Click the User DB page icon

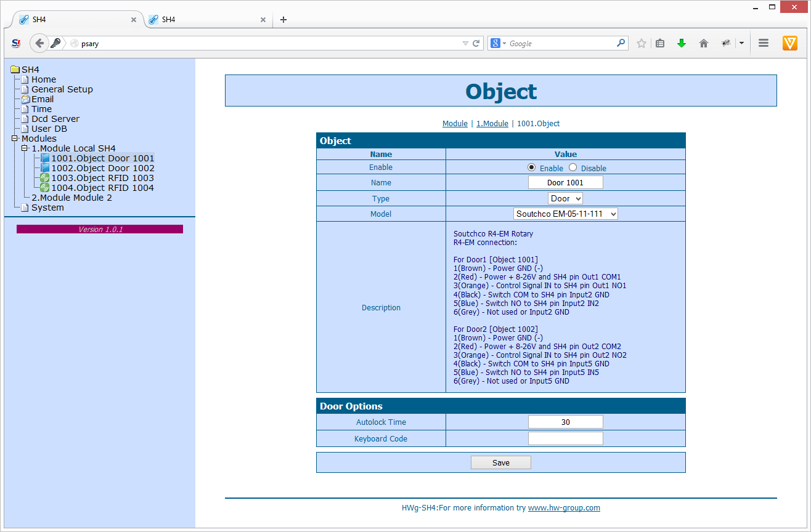(25, 129)
